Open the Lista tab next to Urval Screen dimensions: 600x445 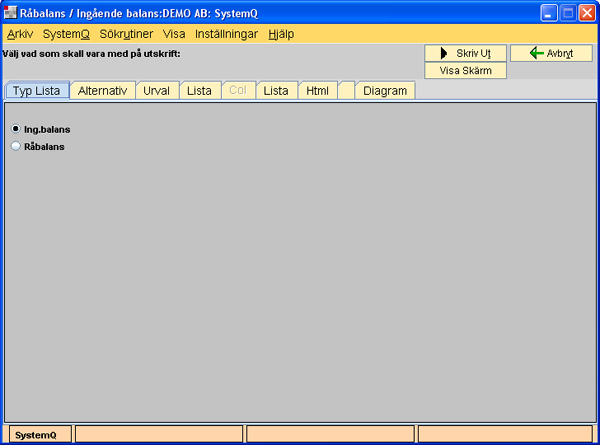199,91
